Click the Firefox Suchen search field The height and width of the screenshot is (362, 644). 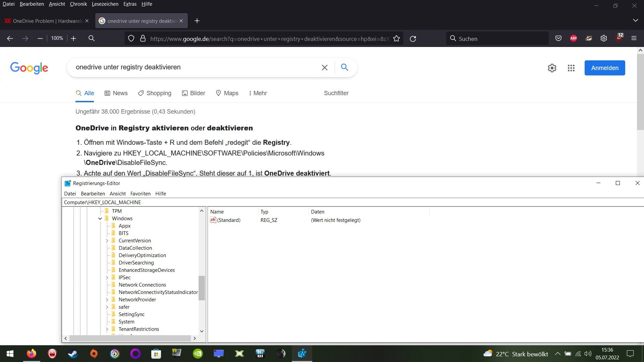point(497,39)
